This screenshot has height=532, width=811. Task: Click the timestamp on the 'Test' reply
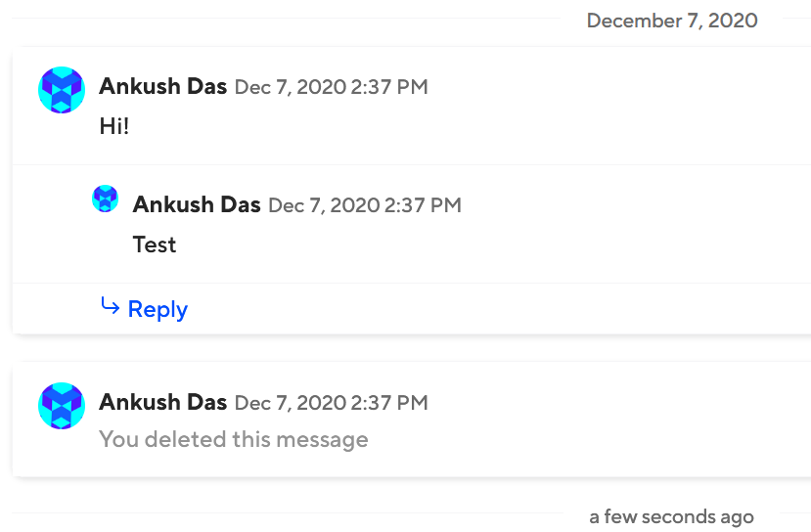point(365,205)
